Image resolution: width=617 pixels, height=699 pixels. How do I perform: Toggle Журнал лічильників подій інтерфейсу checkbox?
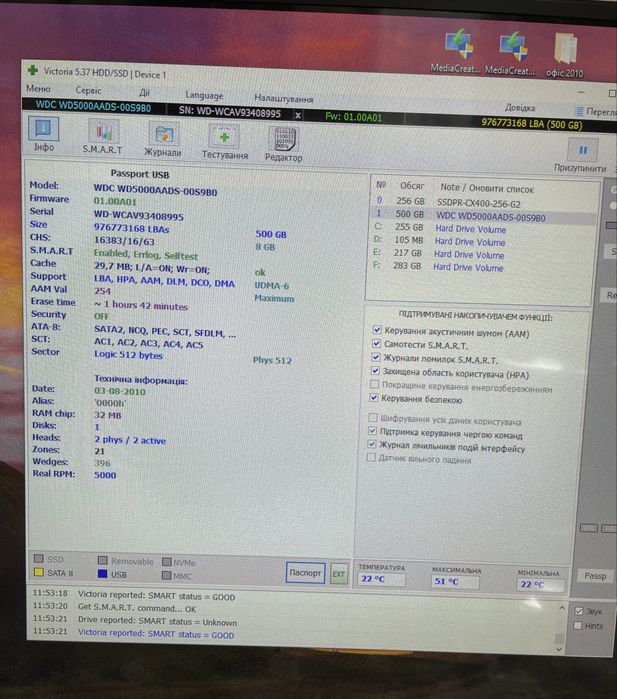372,444
